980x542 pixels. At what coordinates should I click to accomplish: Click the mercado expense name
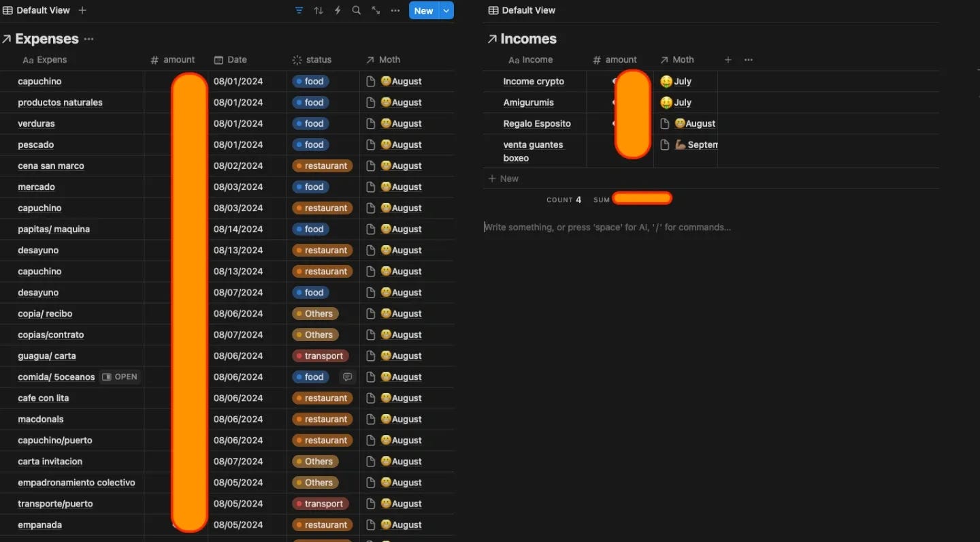tap(37, 187)
